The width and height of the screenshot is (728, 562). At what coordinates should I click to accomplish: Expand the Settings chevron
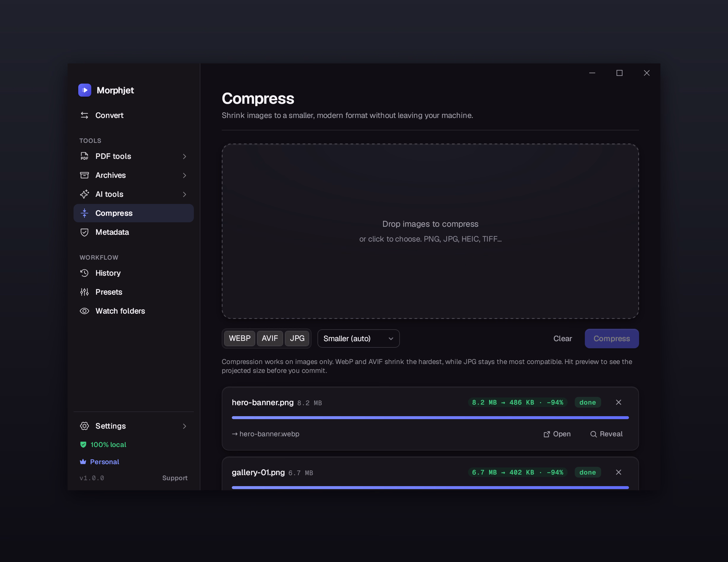pos(184,426)
